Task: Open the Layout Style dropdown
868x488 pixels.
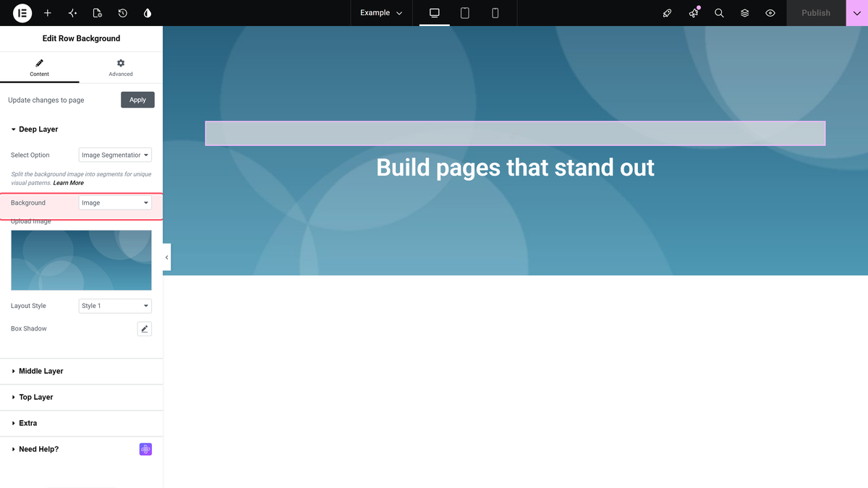Action: (x=115, y=306)
